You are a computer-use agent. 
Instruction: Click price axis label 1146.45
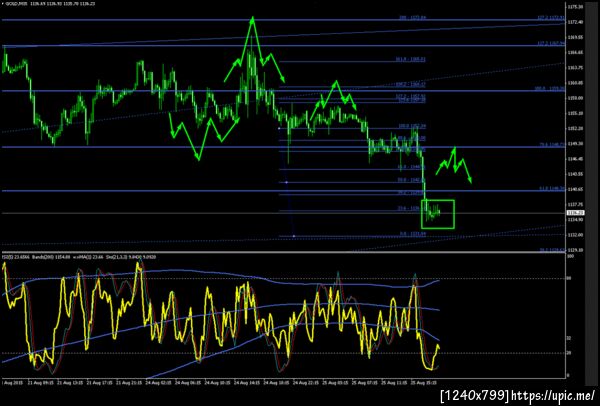click(x=576, y=159)
